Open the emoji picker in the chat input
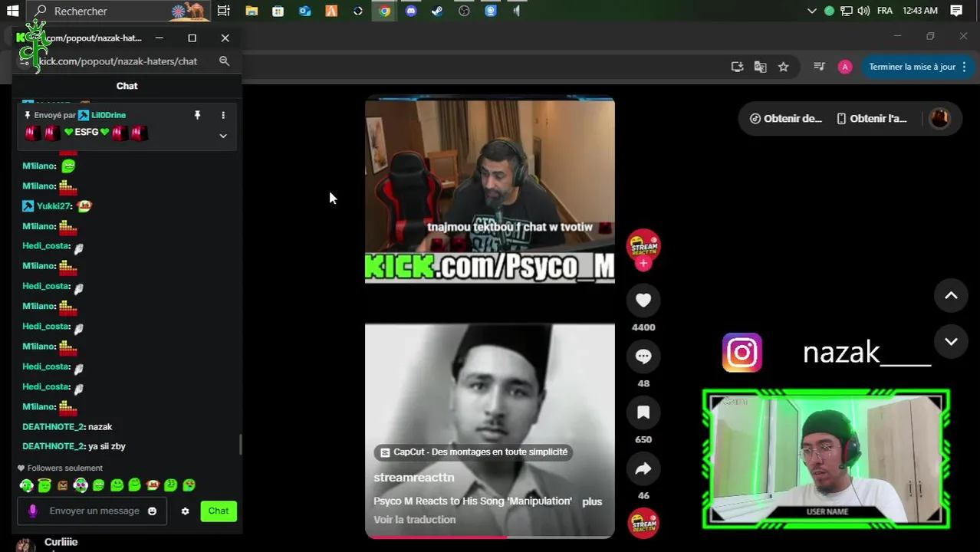The width and height of the screenshot is (980, 552). [152, 511]
